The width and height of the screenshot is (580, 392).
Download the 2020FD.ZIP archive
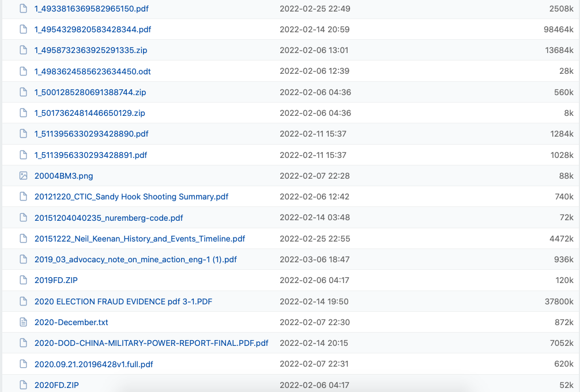coord(57,385)
